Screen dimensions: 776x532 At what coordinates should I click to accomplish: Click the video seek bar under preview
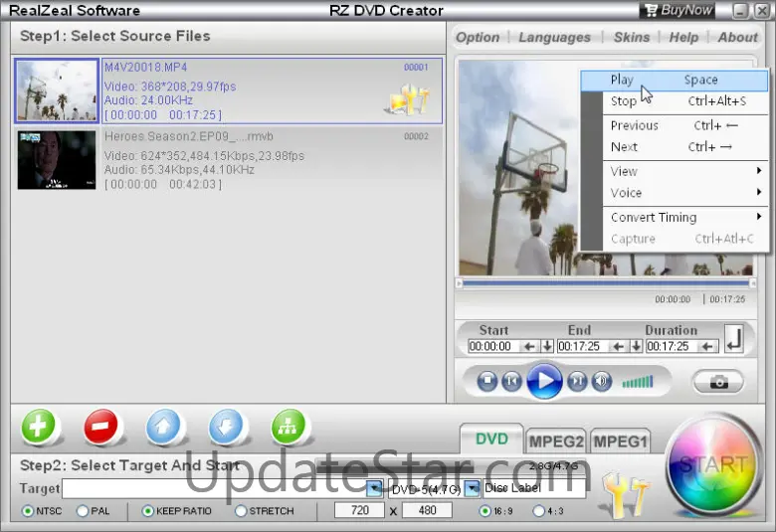[606, 283]
